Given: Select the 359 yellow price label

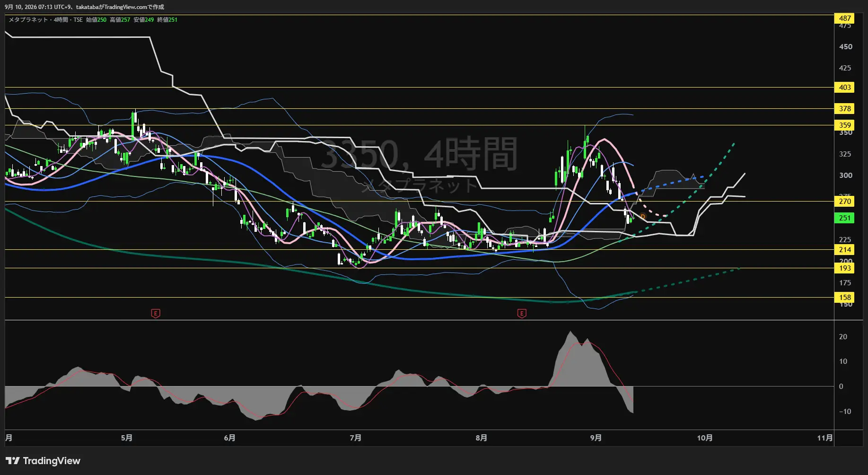Looking at the screenshot, I should coord(845,125).
